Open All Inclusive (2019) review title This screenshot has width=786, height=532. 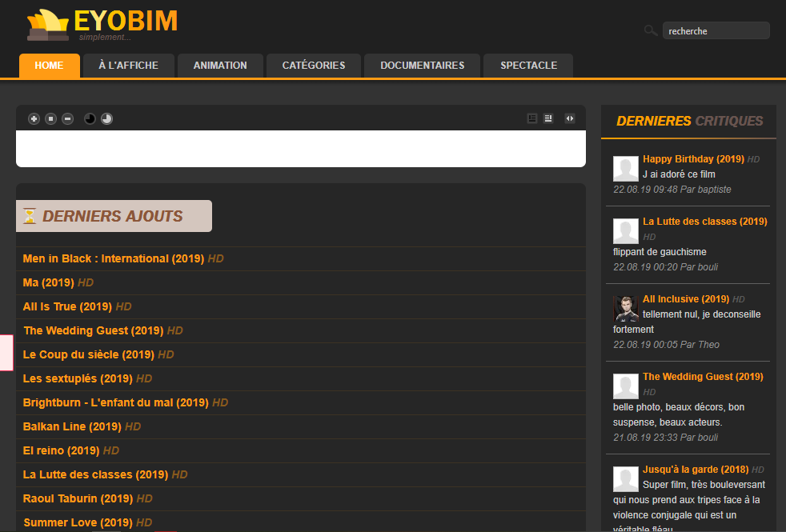pyautogui.click(x=686, y=299)
